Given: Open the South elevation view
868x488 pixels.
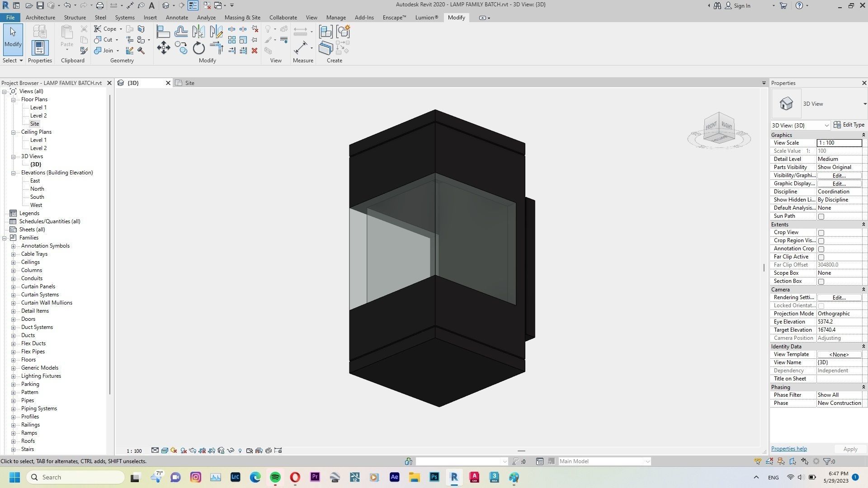Looking at the screenshot, I should 37,197.
